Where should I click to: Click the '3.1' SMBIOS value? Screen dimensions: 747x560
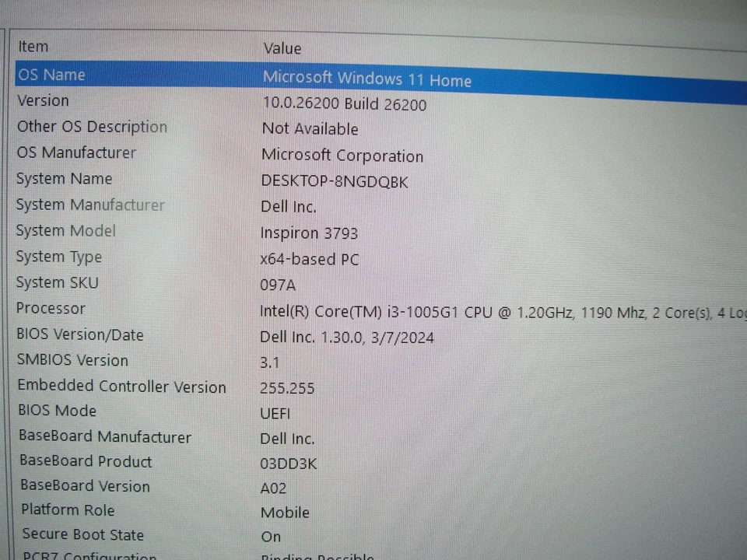point(270,363)
